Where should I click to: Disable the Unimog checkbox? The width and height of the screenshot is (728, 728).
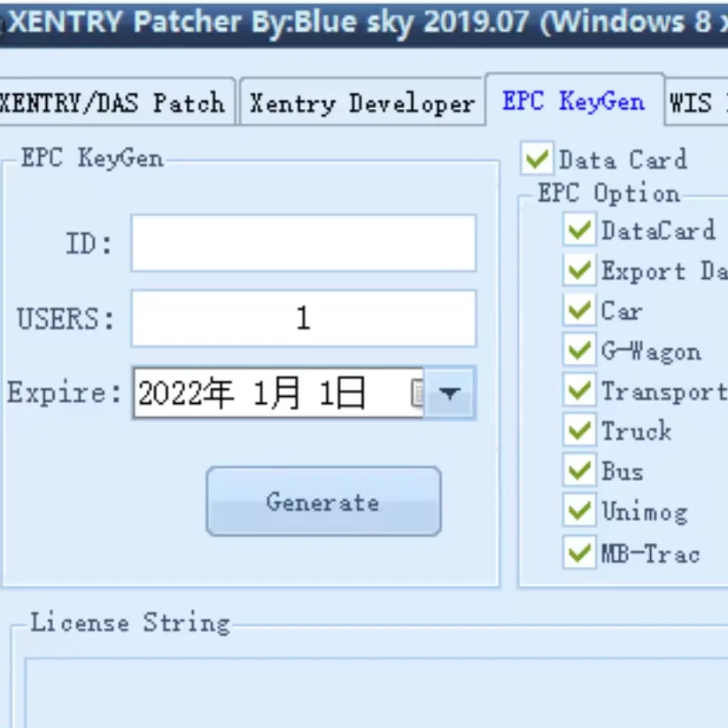[x=579, y=512]
